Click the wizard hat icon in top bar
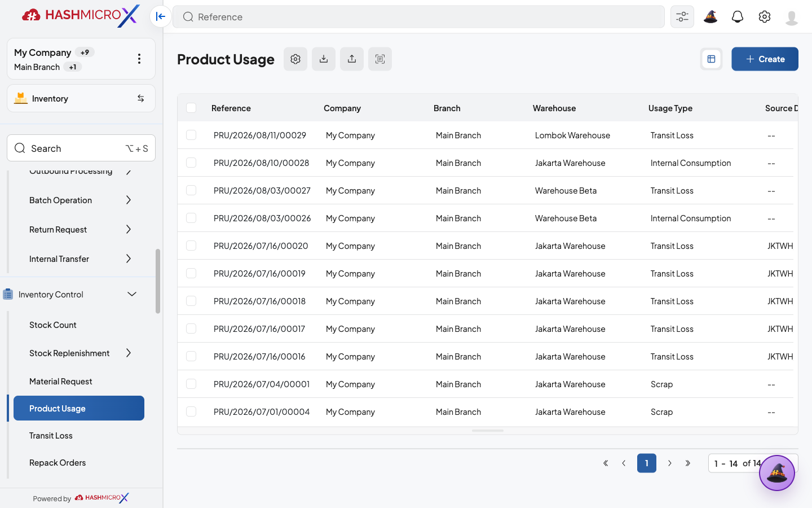This screenshot has width=812, height=508. point(710,17)
